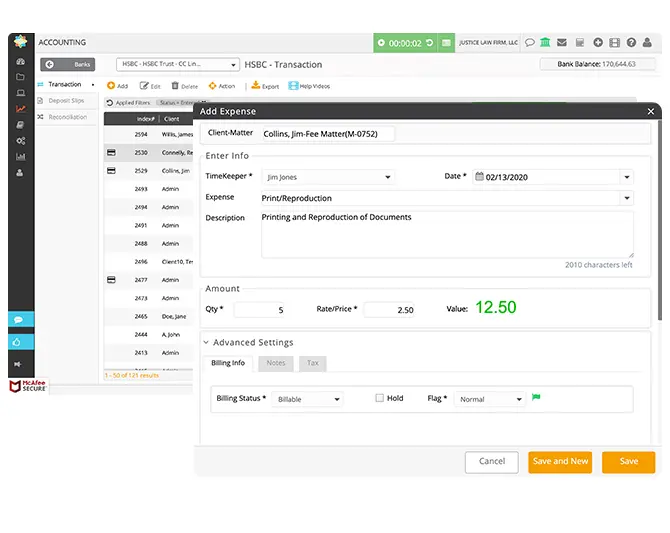Open Help Videos link
Viewport: 670px width, 533px height.
309,86
